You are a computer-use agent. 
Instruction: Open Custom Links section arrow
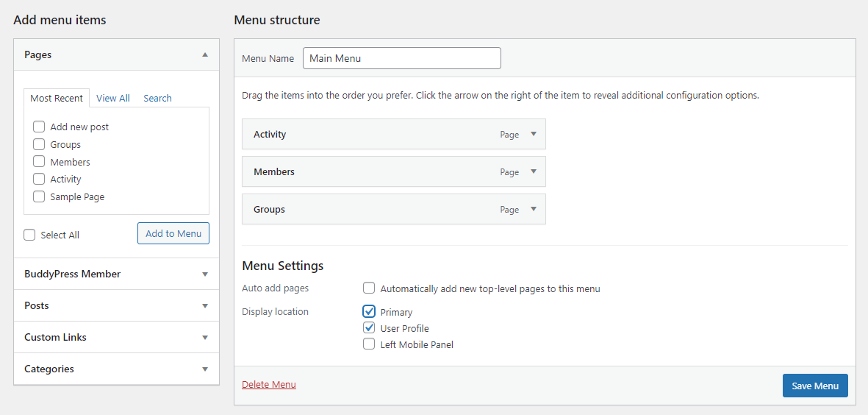click(x=205, y=338)
